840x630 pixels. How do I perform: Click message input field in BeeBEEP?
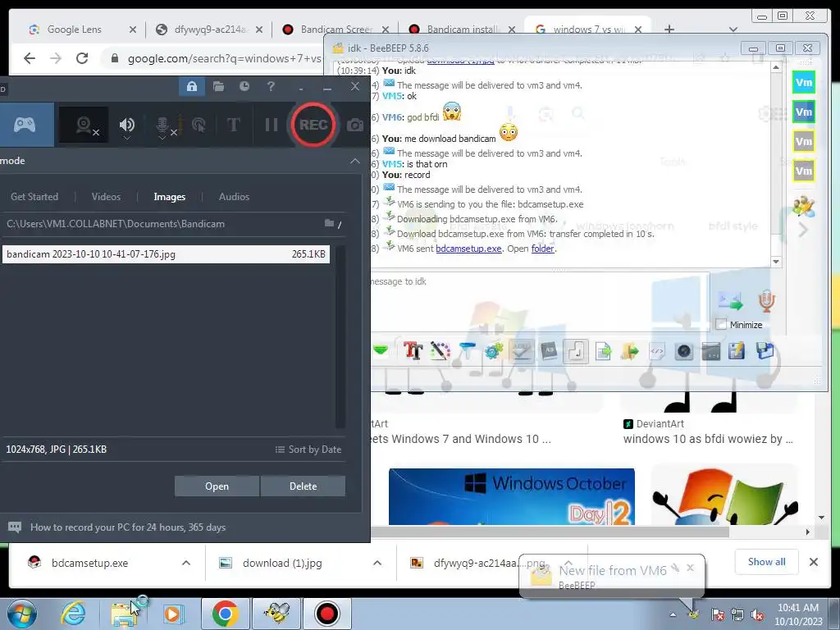tap(540, 302)
